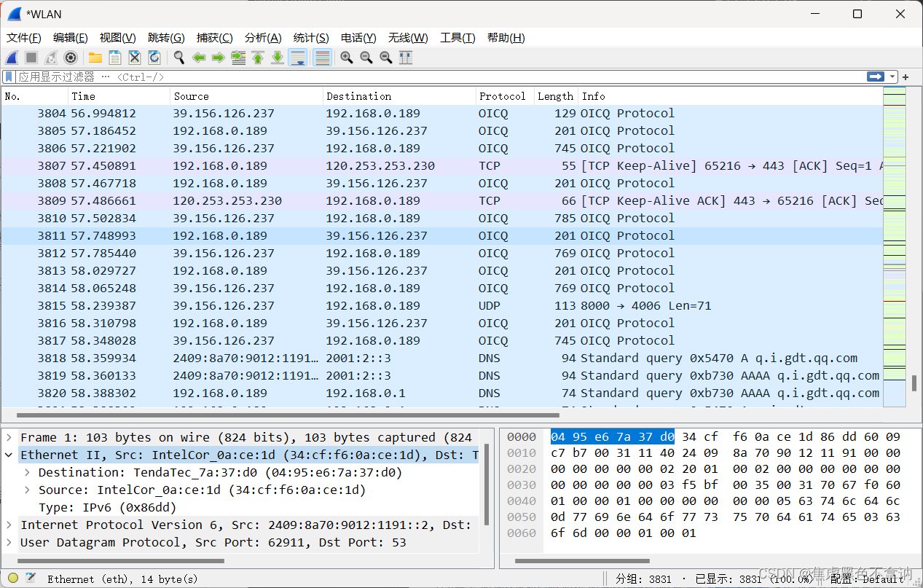Image resolution: width=923 pixels, height=588 pixels.
Task: Sort packets by Length column header
Action: tap(556, 96)
